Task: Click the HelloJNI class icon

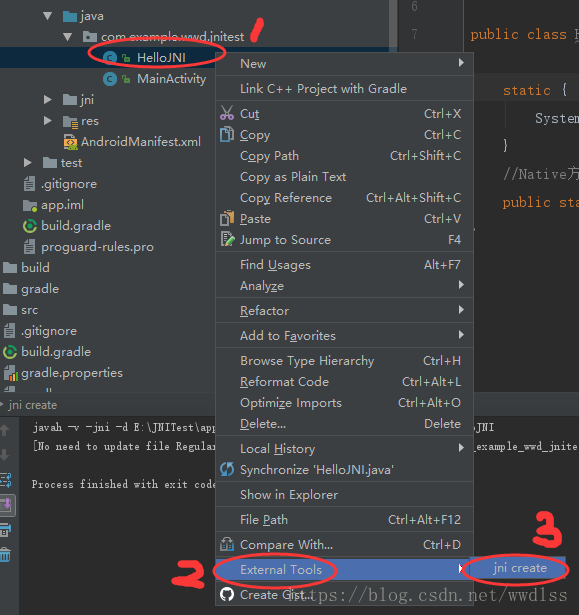Action: coord(110,58)
